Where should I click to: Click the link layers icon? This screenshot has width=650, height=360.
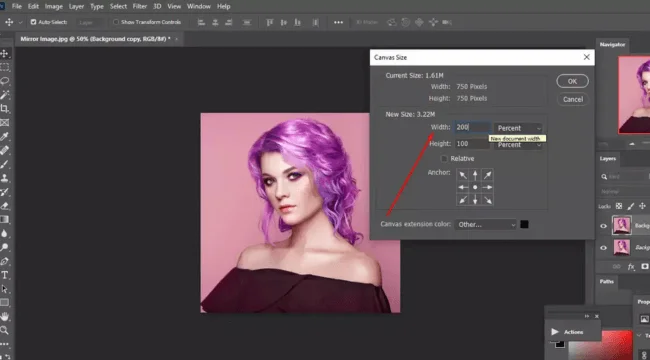click(x=617, y=267)
